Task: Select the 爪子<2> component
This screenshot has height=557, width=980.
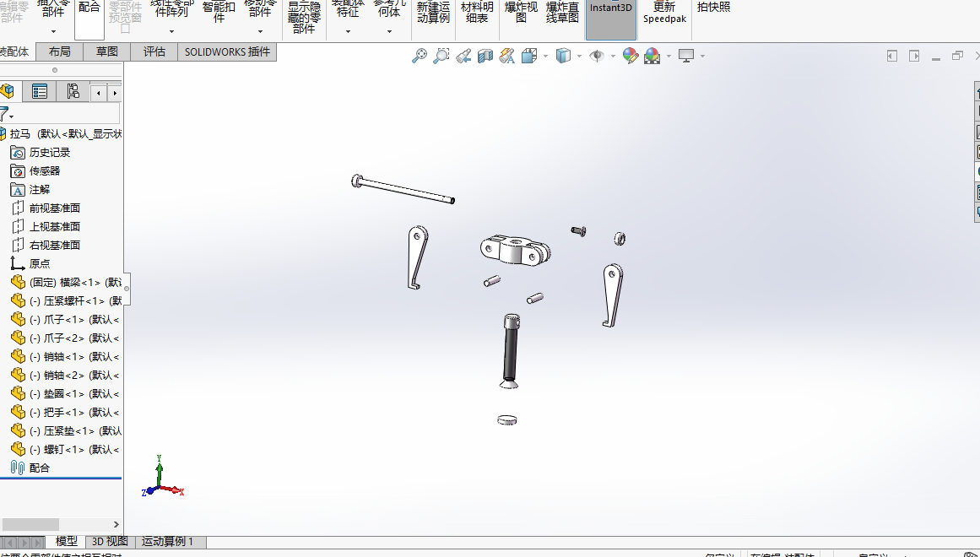Action: (66, 338)
